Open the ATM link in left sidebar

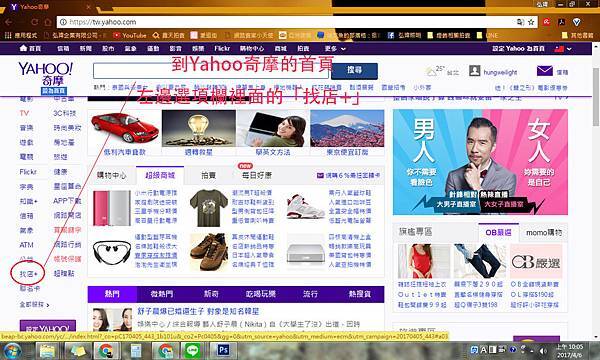click(x=26, y=245)
